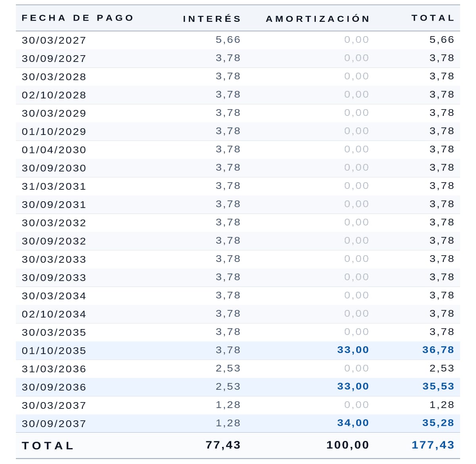Click amortization 0,00 in the 30/03/2027 row

[x=357, y=40]
